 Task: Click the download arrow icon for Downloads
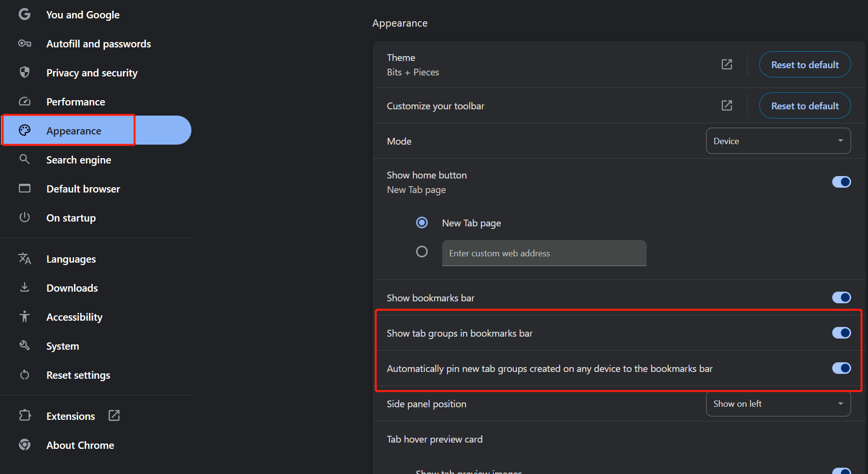[x=25, y=287]
